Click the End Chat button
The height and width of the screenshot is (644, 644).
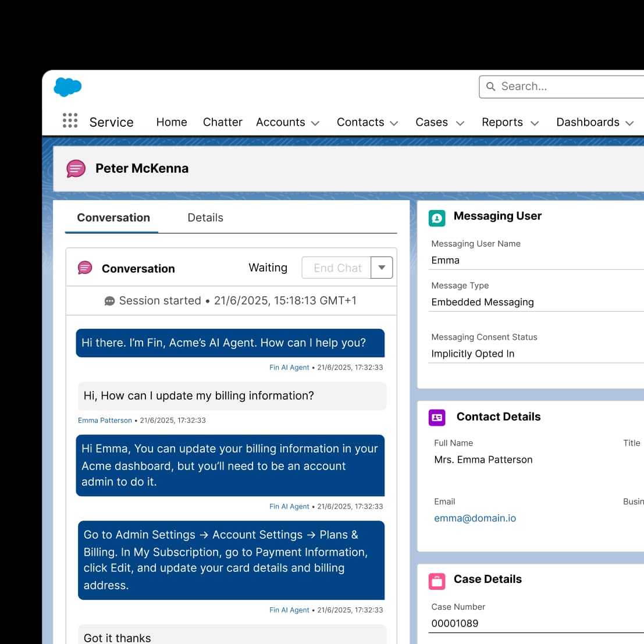(337, 268)
